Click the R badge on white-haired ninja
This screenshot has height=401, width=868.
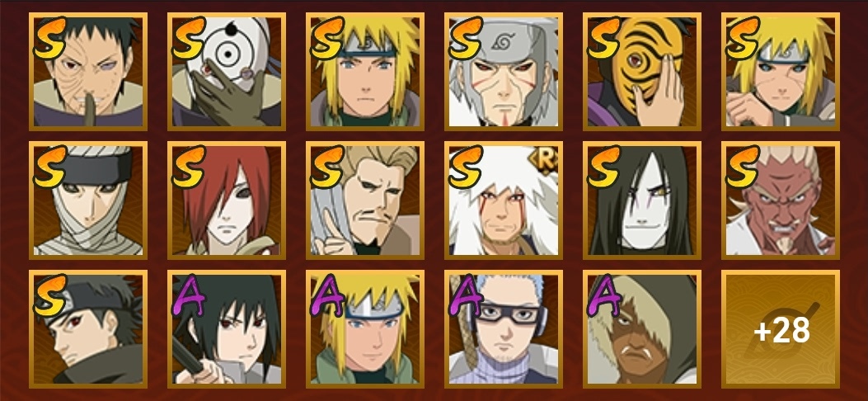pos(545,161)
